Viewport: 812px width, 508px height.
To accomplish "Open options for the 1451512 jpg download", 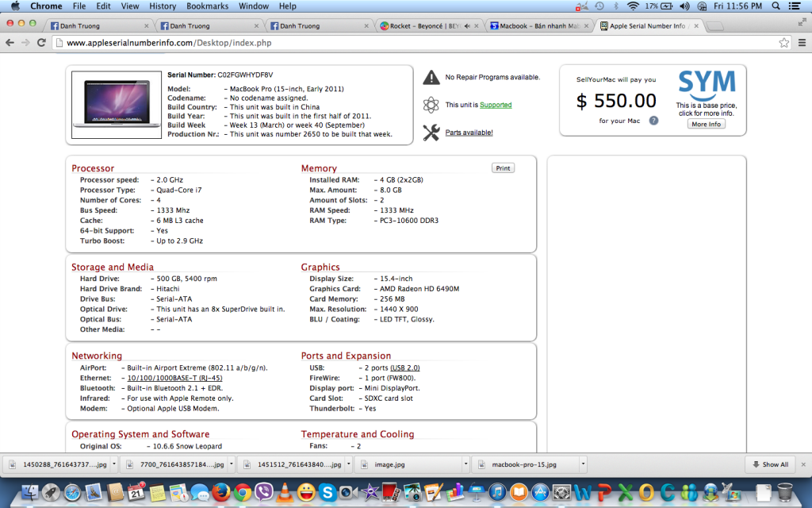I will tap(349, 464).
